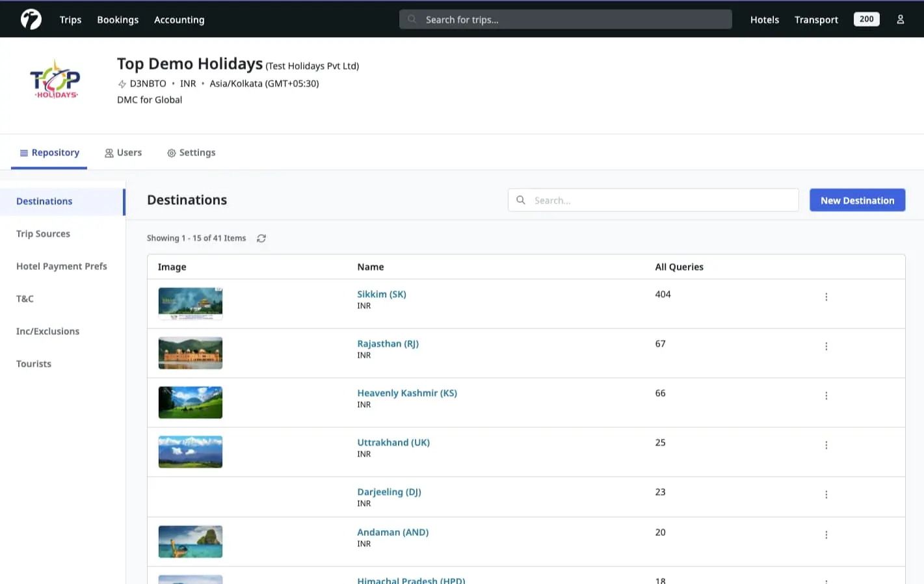
Task: Click the Asia/Kolkata timezone text
Action: click(264, 83)
